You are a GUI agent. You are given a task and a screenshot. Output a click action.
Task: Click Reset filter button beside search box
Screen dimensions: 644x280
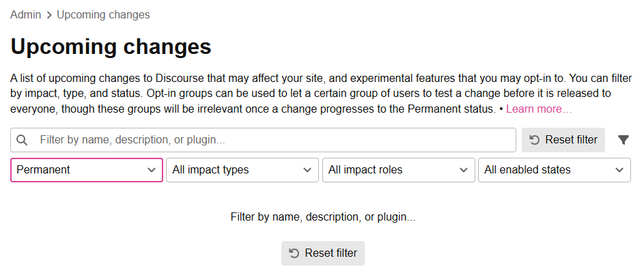[563, 140]
